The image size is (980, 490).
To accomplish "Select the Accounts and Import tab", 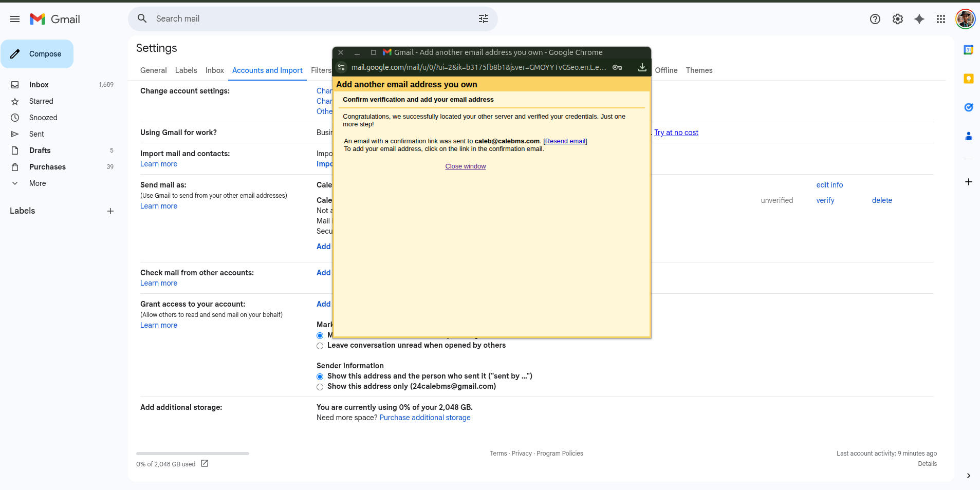I will coord(267,70).
